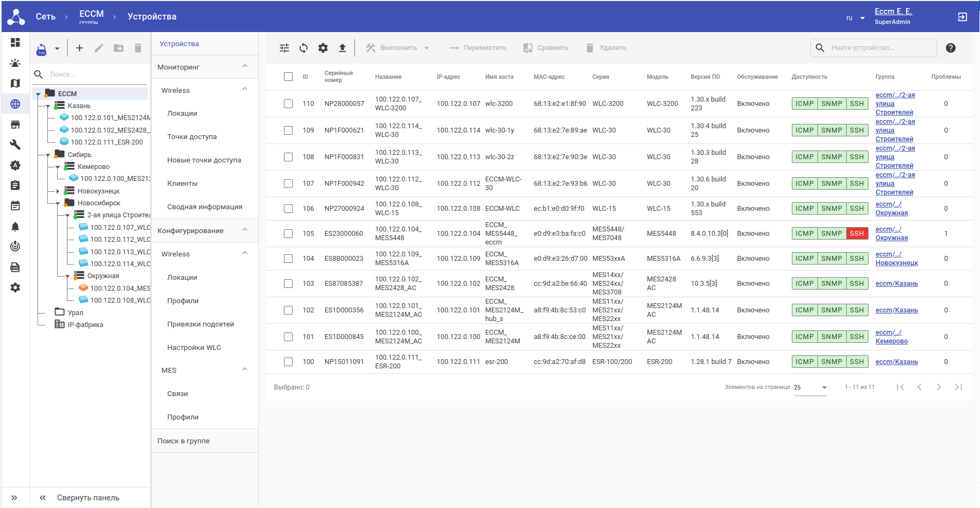Collapse the Сибирь tree node
The width and height of the screenshot is (980, 508).
48,155
